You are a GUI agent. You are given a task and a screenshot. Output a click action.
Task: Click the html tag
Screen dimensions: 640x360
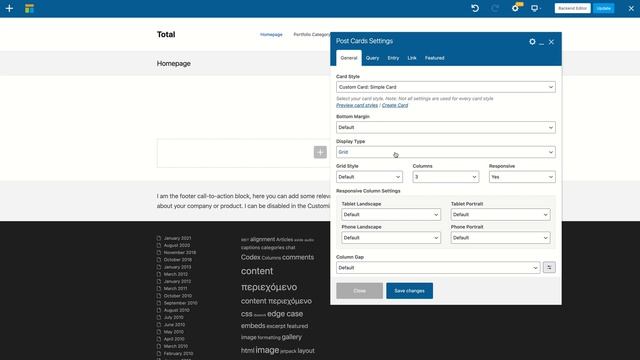point(247,351)
